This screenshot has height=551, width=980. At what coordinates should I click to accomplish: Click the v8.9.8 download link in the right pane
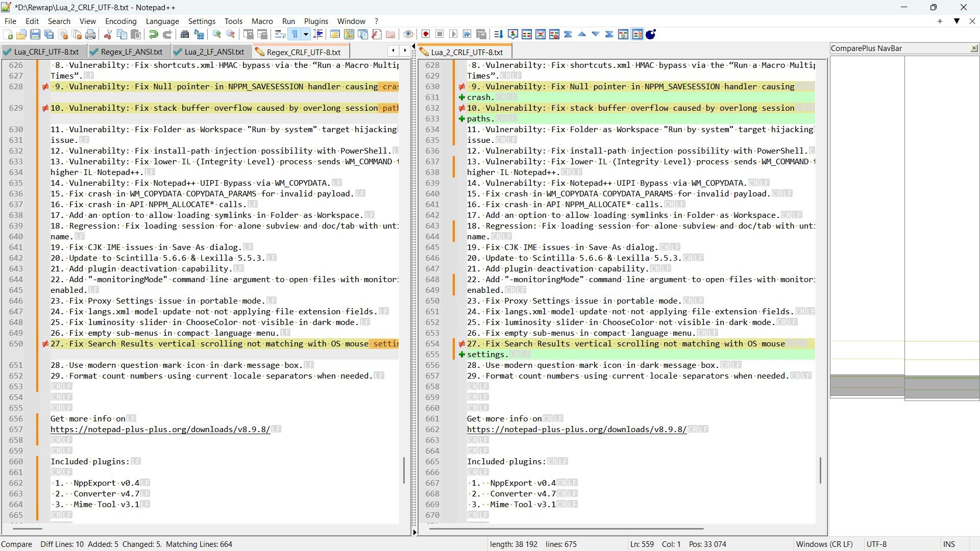pos(577,429)
